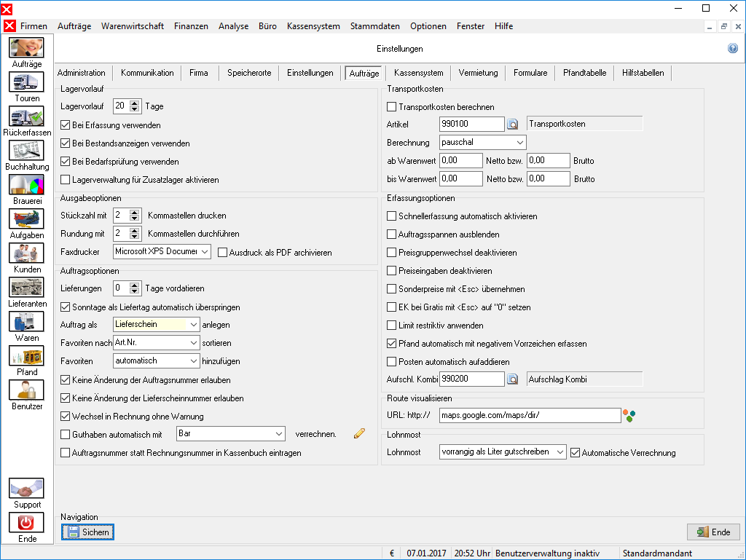This screenshot has height=560, width=746.
Task: Click article lookup icon next to 990100
Action: [512, 124]
